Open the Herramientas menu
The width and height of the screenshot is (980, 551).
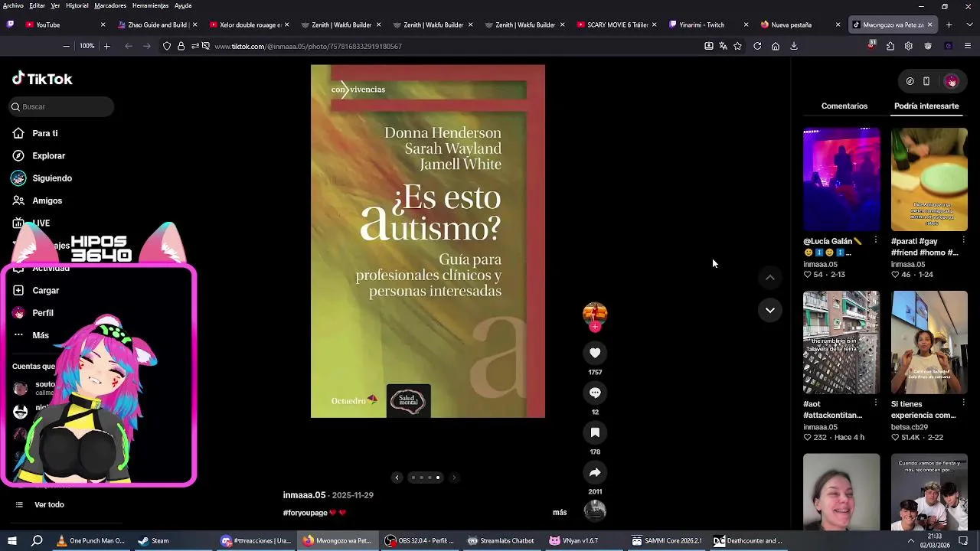click(x=150, y=5)
